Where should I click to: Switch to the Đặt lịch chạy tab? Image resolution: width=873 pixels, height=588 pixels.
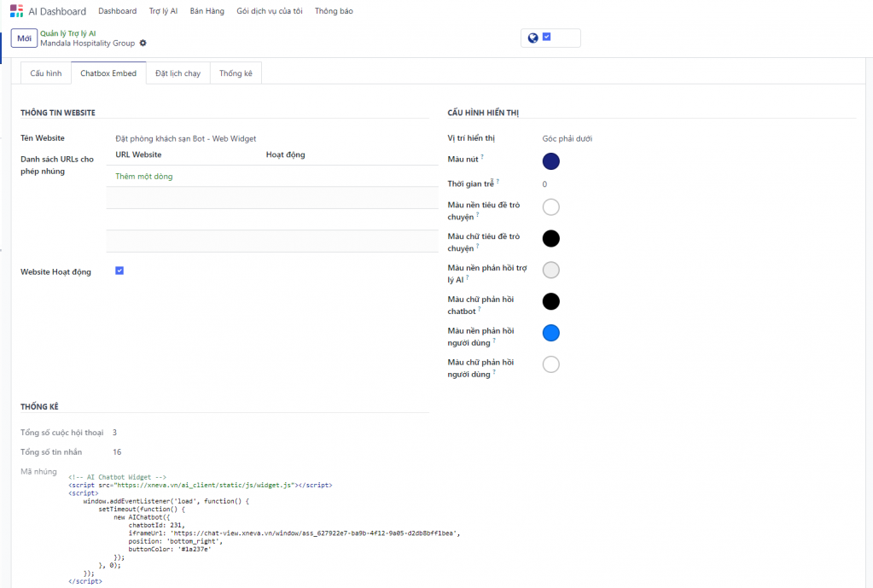pos(178,73)
